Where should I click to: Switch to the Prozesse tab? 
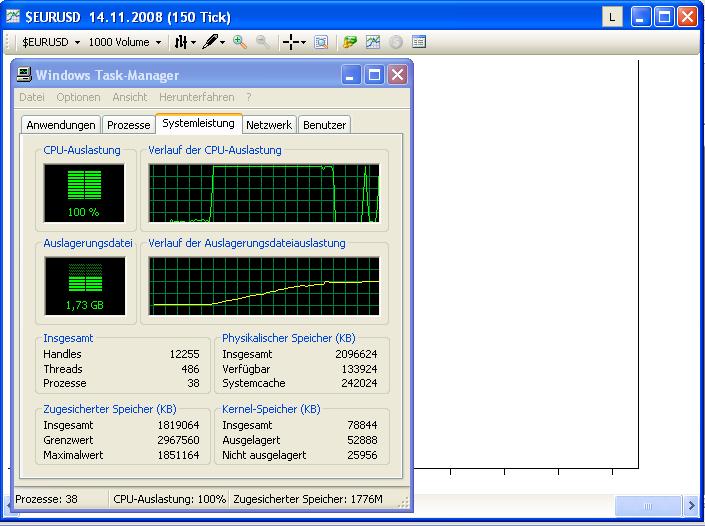(129, 125)
